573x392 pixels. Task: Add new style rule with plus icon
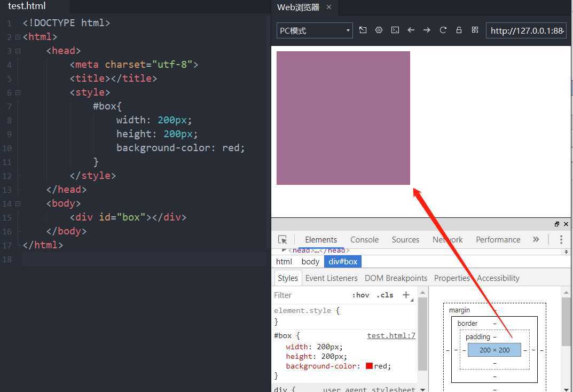pyautogui.click(x=406, y=295)
